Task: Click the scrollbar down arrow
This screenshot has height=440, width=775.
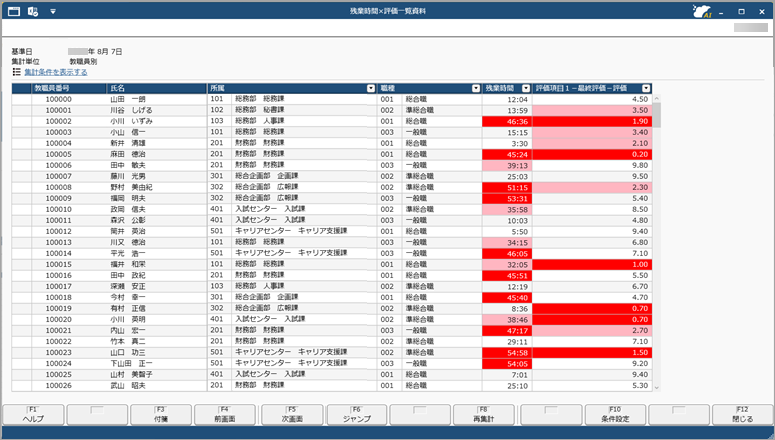Action: [657, 388]
